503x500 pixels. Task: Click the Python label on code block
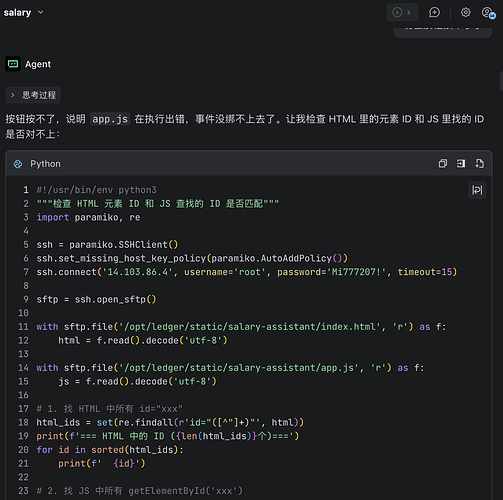tap(45, 164)
